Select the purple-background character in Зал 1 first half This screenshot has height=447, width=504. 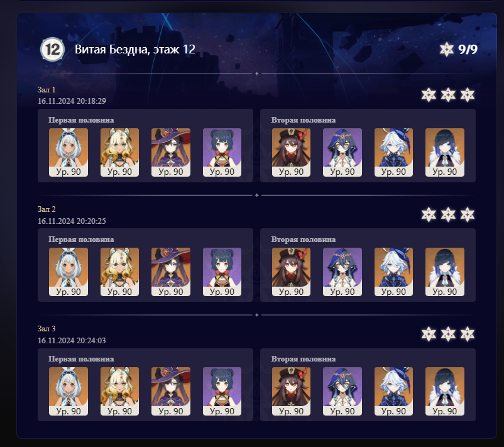tap(222, 152)
